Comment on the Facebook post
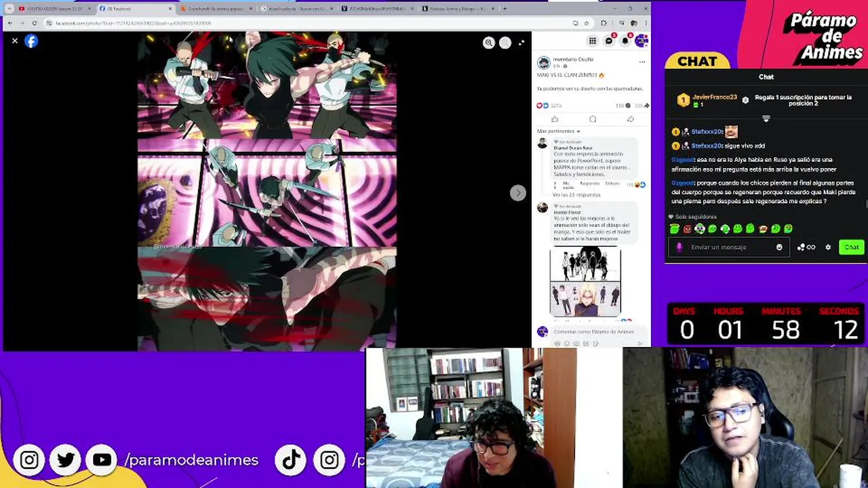868x488 pixels. click(593, 119)
